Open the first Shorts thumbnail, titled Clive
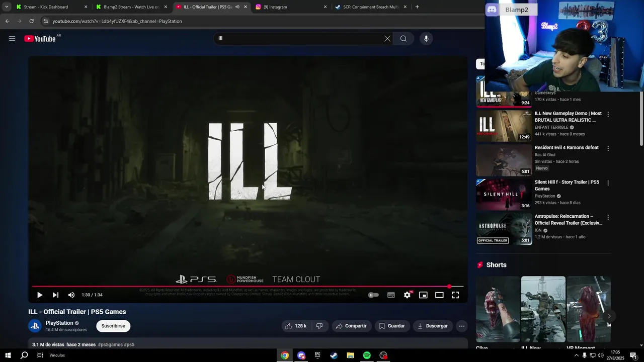The image size is (644, 362). click(x=498, y=309)
